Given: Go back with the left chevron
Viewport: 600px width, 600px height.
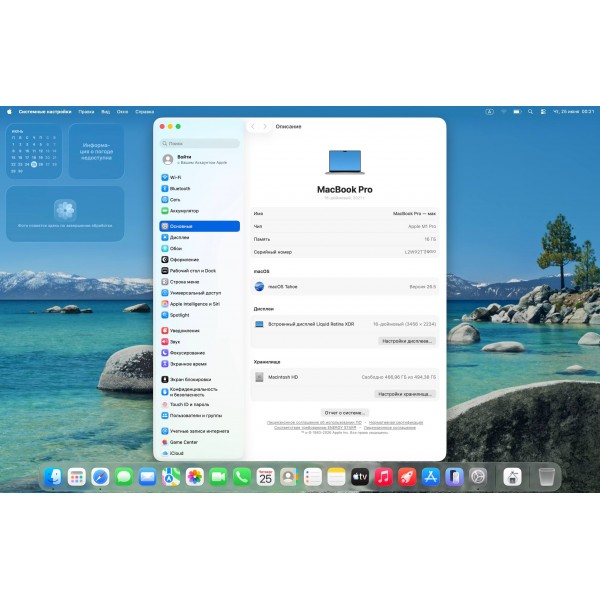Looking at the screenshot, I should (253, 126).
